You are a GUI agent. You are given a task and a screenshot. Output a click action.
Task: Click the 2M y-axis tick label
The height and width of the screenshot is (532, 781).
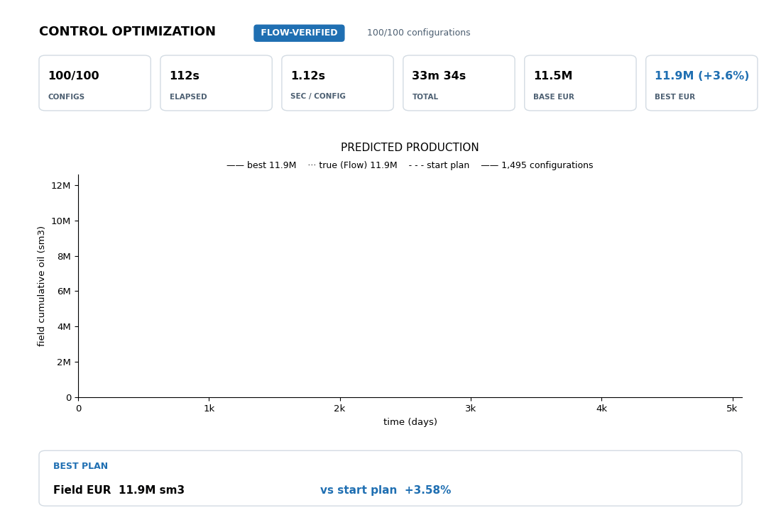coord(64,362)
